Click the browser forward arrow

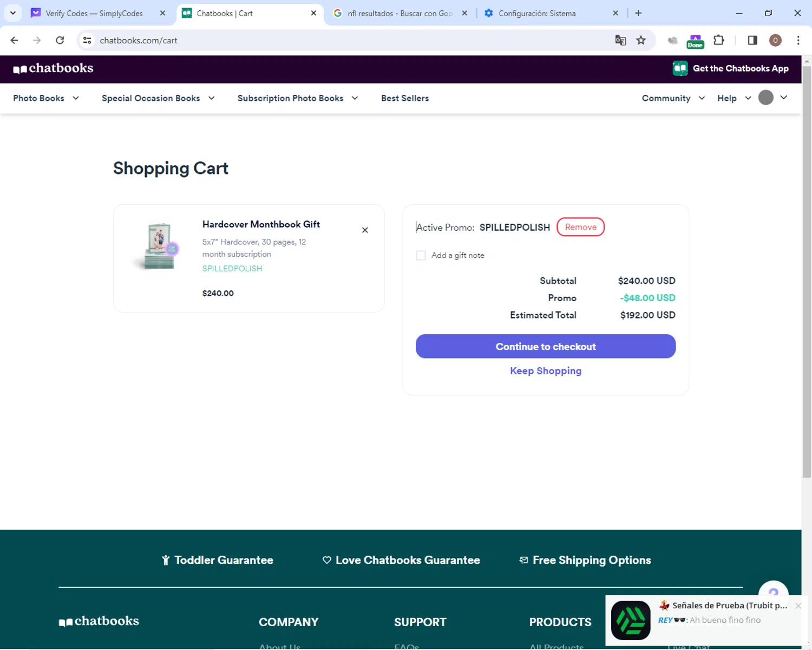tap(37, 40)
